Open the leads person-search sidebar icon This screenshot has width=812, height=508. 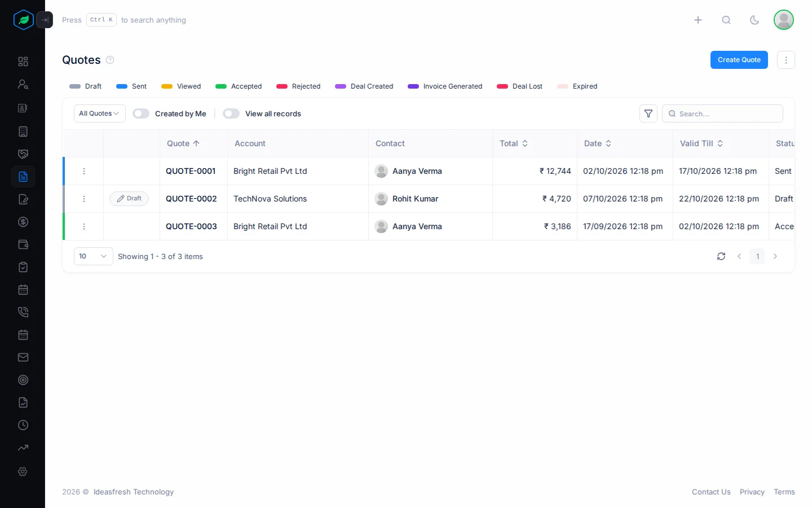pos(23,84)
